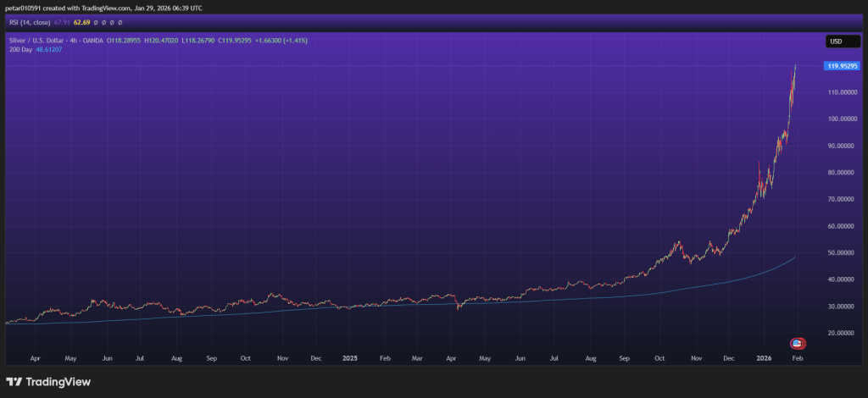Click the 2026 year marker on time axis
This screenshot has height=398, width=868.
[763, 358]
